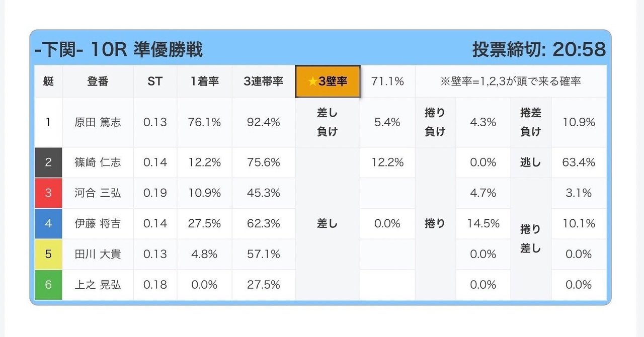Click the 登番 column header
Screen dimensions: 644x337
[98, 81]
